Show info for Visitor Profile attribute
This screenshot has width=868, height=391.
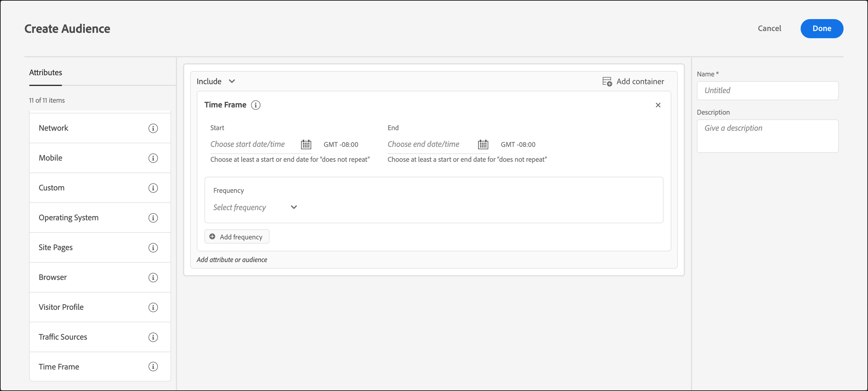tap(153, 307)
